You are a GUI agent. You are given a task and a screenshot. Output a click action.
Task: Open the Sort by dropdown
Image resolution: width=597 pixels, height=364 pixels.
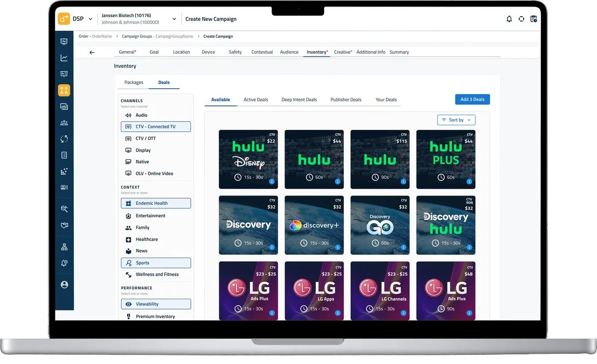pyautogui.click(x=456, y=120)
